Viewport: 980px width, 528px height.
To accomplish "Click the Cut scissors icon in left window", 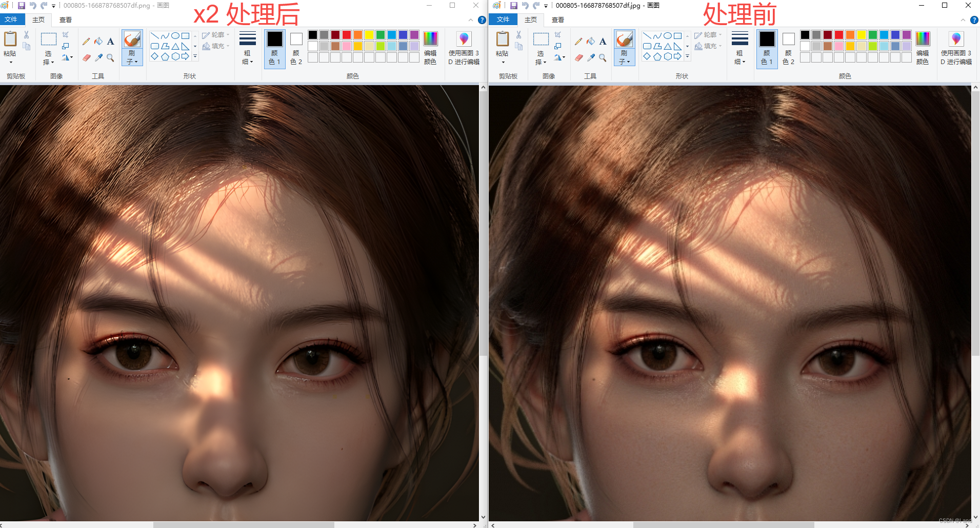I will click(27, 35).
